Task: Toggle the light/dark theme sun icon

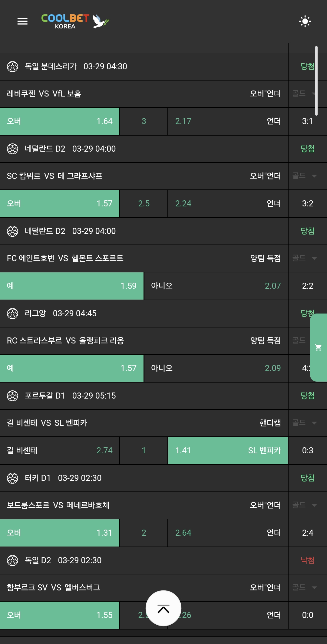Action: 305,21
